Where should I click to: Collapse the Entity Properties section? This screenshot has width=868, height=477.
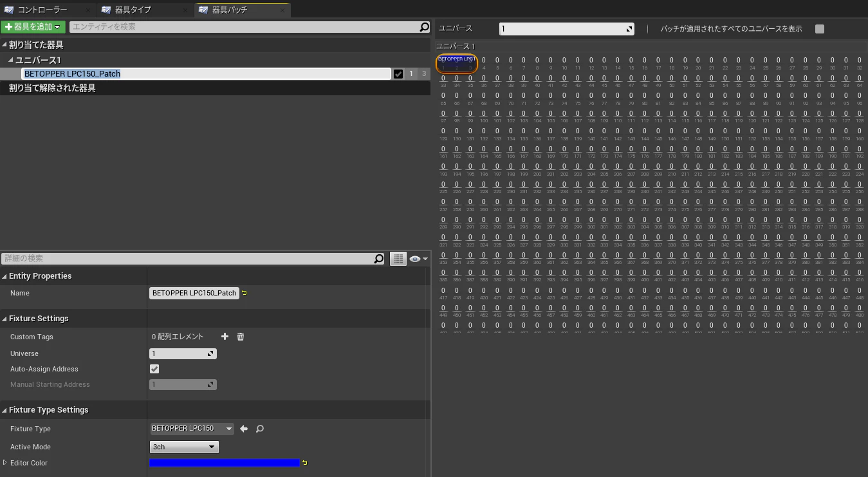(x=5, y=276)
